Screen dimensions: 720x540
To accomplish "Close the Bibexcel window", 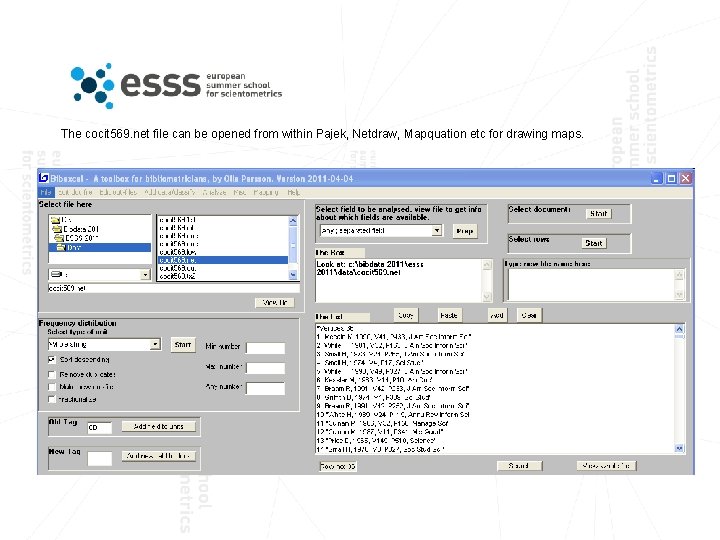I will (x=686, y=178).
